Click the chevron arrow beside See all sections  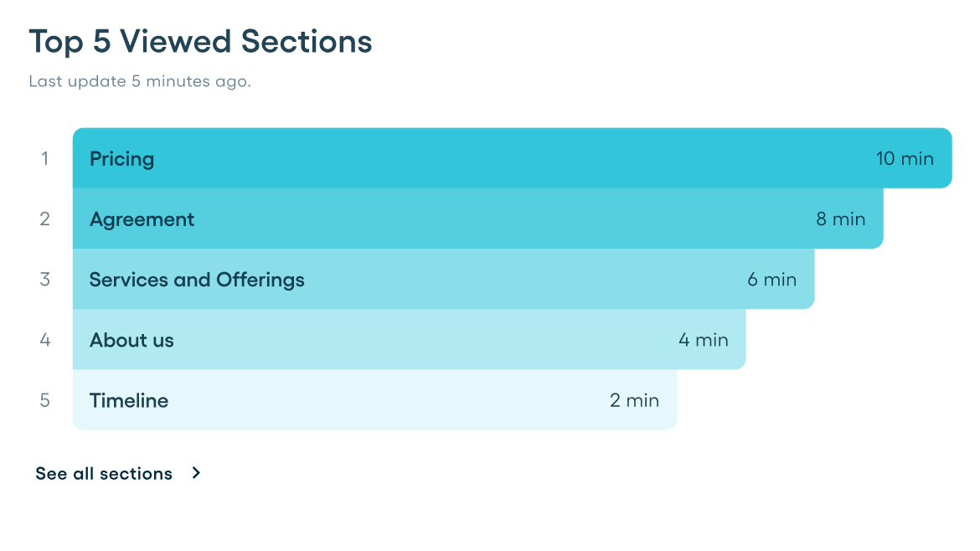[196, 473]
